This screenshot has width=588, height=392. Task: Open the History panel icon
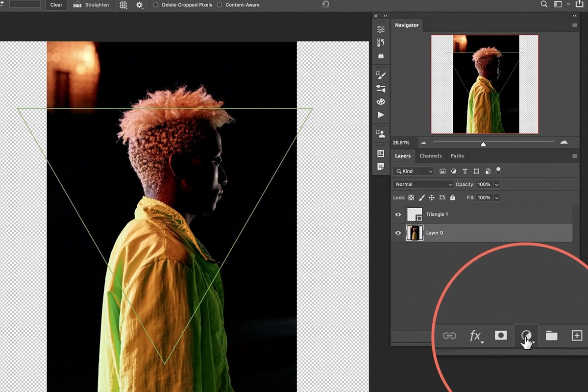click(381, 43)
